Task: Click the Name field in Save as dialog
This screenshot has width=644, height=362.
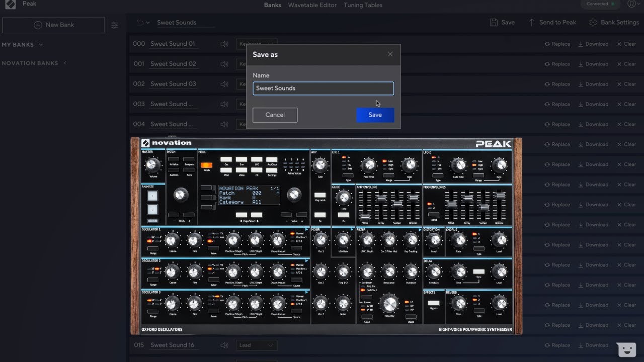Action: pos(323,88)
